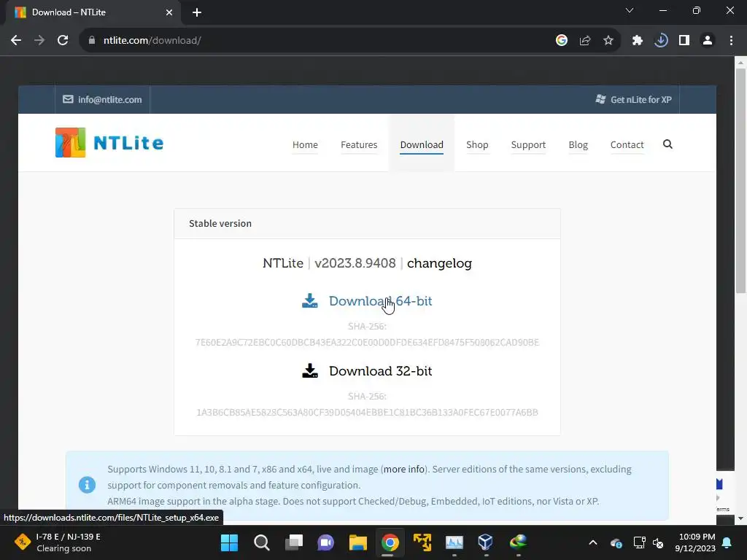This screenshot has height=560, width=747.
Task: Bookmark this page with the star icon
Action: 608,41
